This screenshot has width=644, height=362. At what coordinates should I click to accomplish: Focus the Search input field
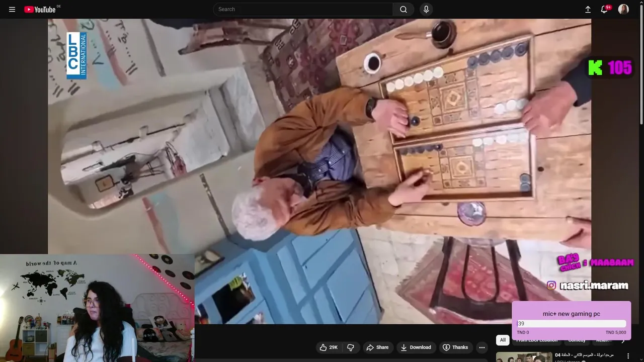click(303, 9)
